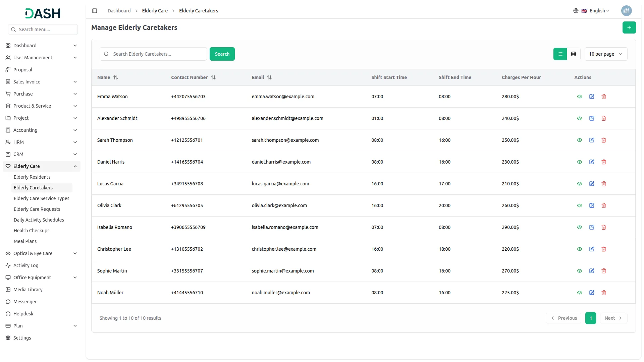This screenshot has height=362, width=644.
Task: View Daniel Harris's details eye icon
Action: click(579, 162)
